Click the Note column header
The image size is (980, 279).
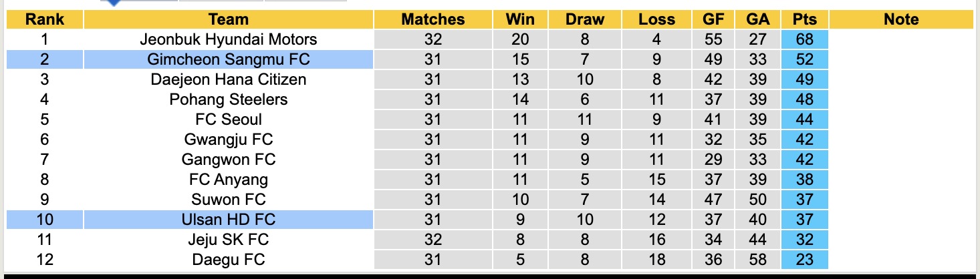tap(901, 19)
